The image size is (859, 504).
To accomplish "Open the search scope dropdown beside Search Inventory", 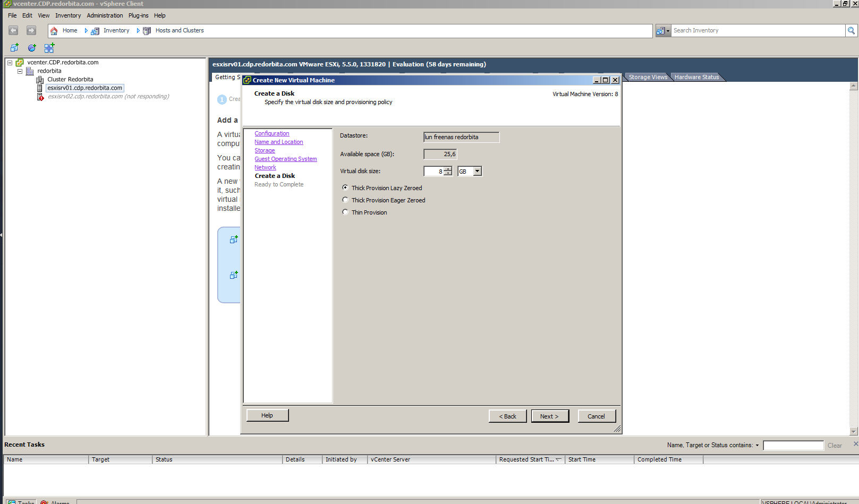I will tap(662, 31).
